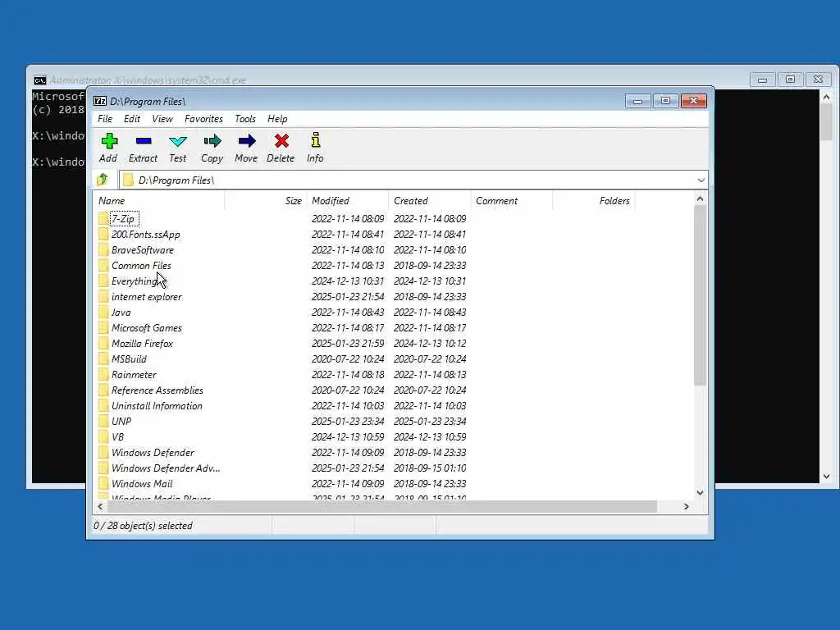840x630 pixels.
Task: Sort by the Comment column header
Action: (x=512, y=201)
